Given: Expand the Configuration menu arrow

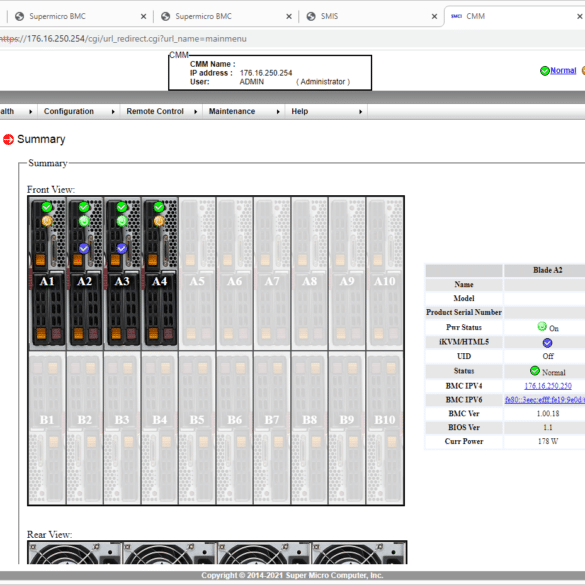Looking at the screenshot, I should (113, 112).
